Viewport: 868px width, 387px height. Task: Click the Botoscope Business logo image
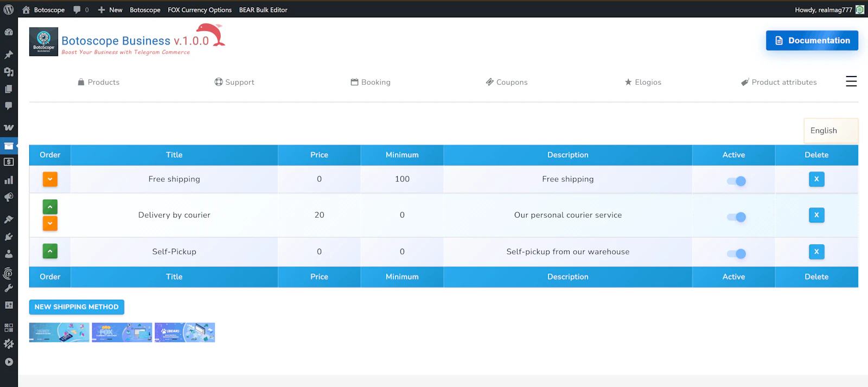click(x=43, y=42)
